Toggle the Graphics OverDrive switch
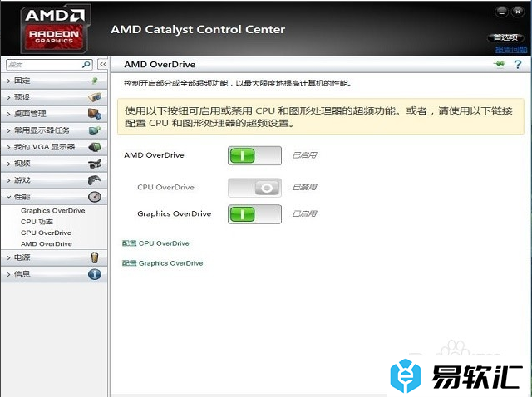 (x=254, y=214)
